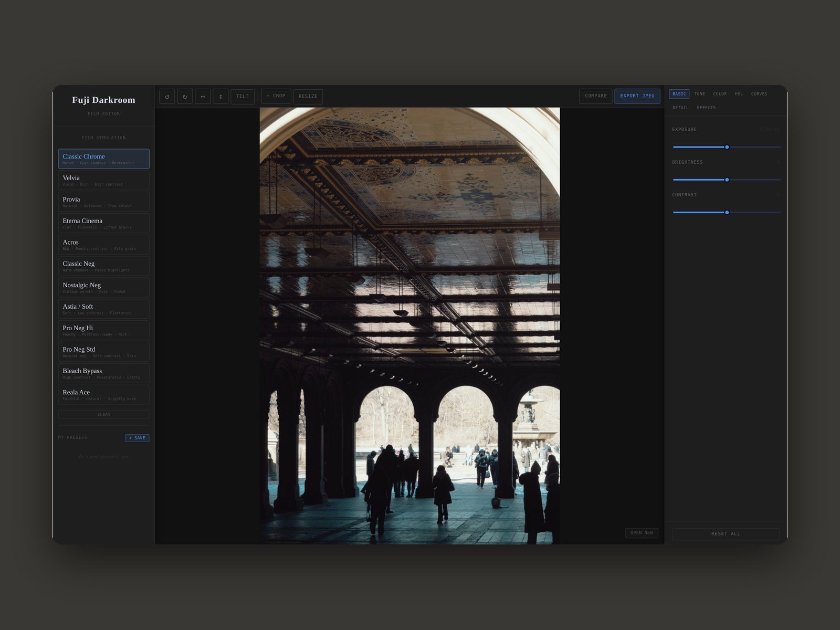This screenshot has width=840, height=630.
Task: Select the Eterna Cinema film simulation
Action: click(x=103, y=223)
